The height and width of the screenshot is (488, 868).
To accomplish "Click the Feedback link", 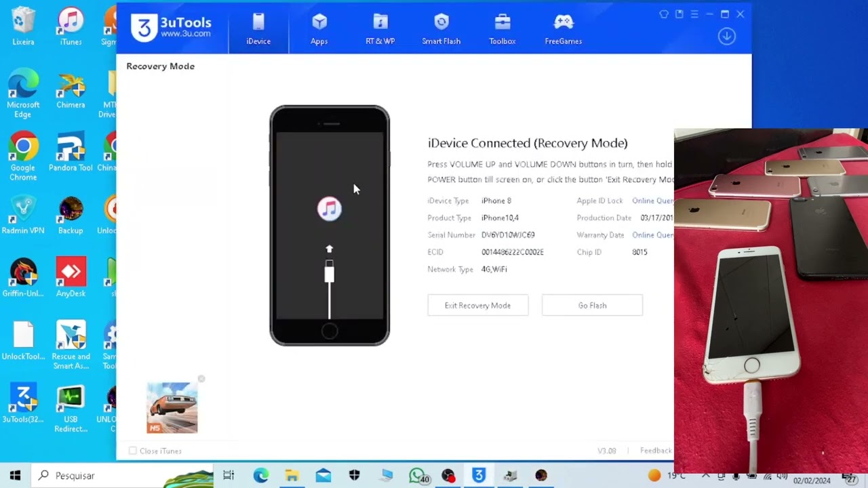I will coord(656,451).
